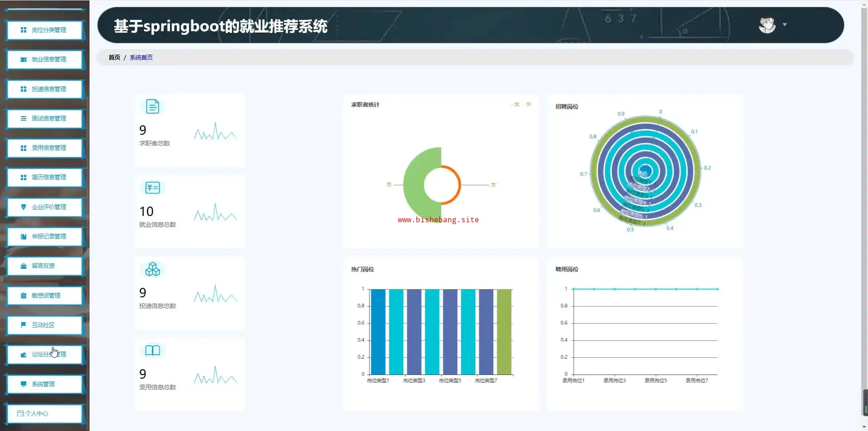Click the flag icon beside 互动社区
868x431 pixels.
pos(24,325)
